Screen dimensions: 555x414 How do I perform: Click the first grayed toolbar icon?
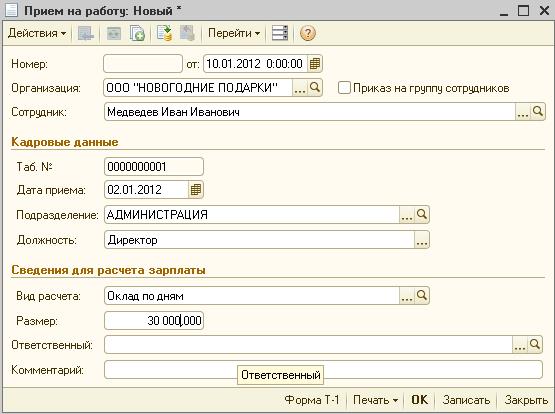[86, 34]
